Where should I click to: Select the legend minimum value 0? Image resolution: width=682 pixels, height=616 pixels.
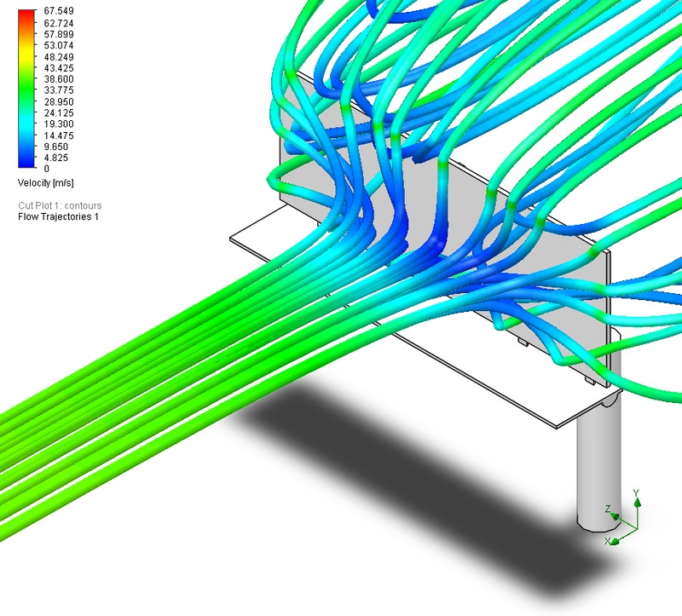coord(46,169)
